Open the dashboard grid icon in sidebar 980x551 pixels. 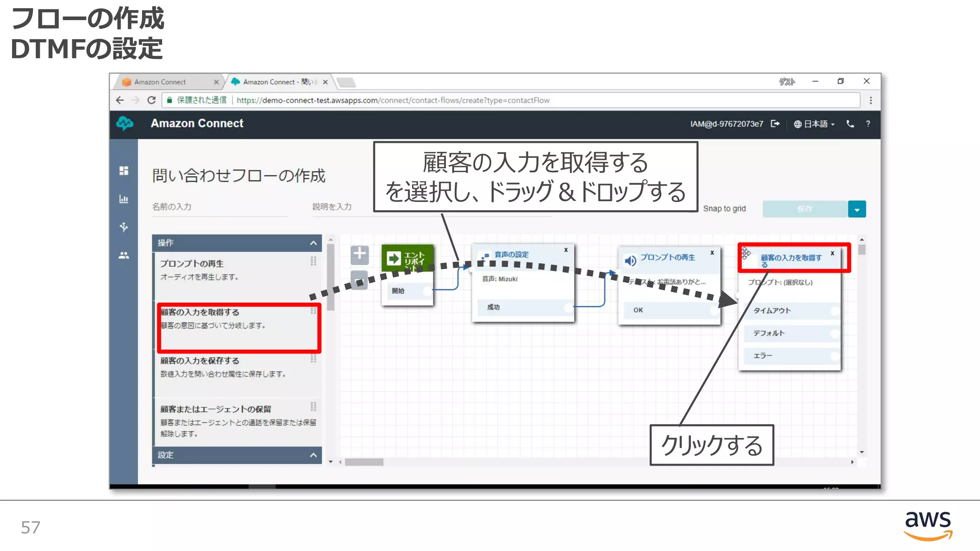tap(124, 171)
